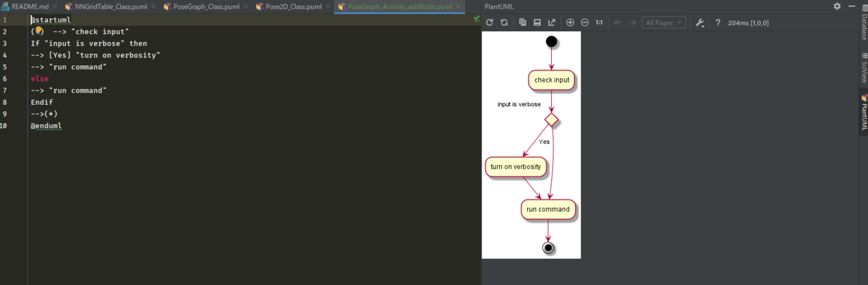
Task: Go to the previous page arrow
Action: tap(618, 22)
